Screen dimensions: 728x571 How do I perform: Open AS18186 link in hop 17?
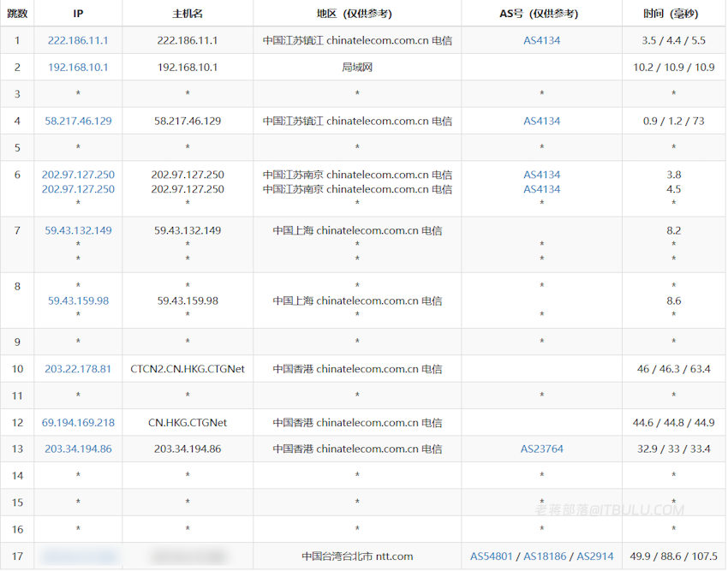pos(545,556)
